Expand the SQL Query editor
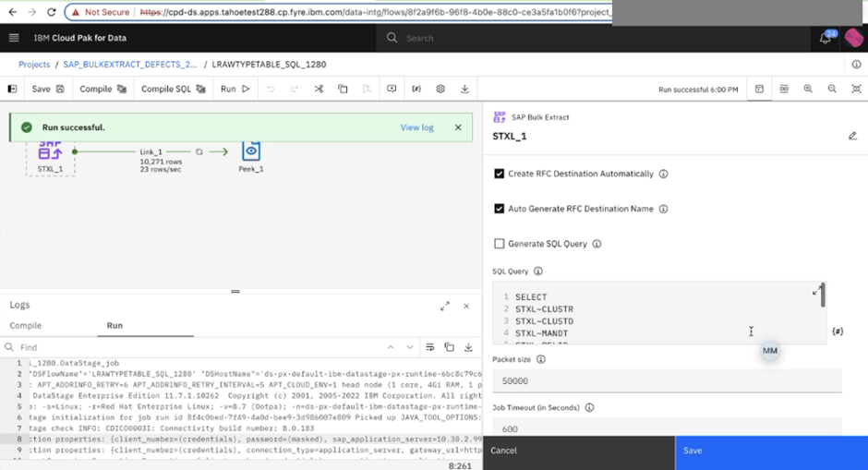The height and width of the screenshot is (470, 868). (x=816, y=291)
